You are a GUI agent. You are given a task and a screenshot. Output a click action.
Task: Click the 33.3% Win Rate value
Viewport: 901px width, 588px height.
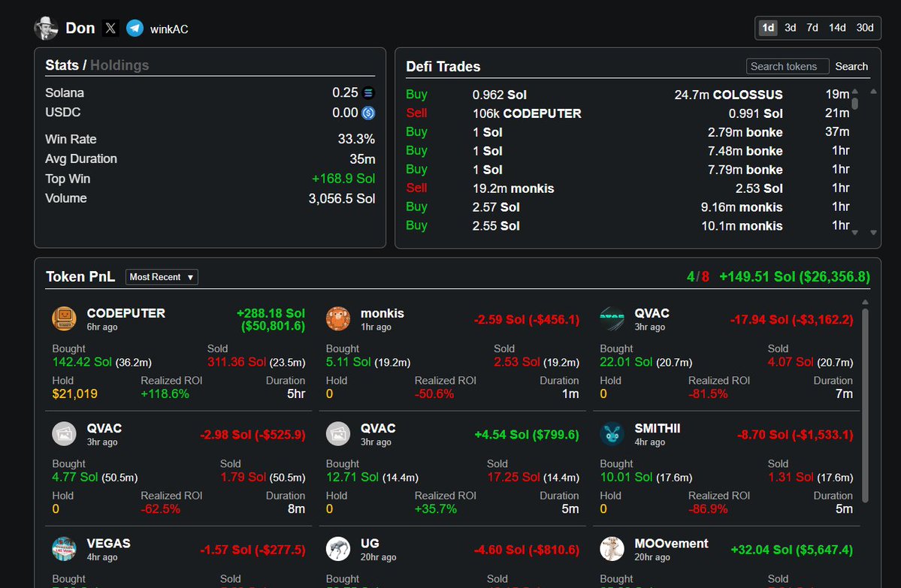356,139
